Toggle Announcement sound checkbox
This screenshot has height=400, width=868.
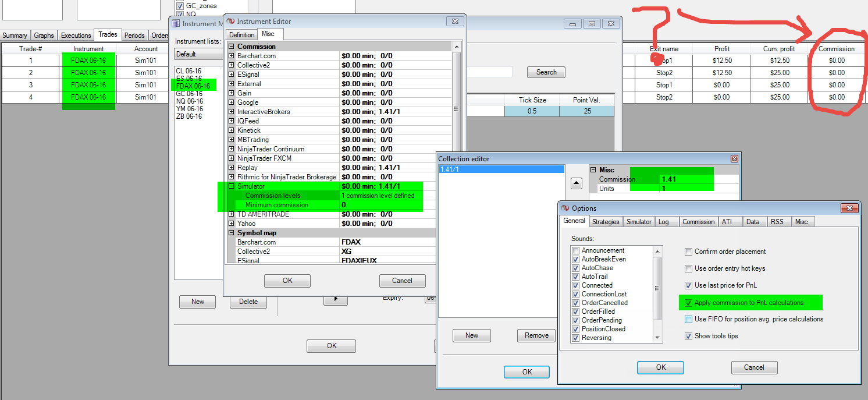(x=575, y=250)
